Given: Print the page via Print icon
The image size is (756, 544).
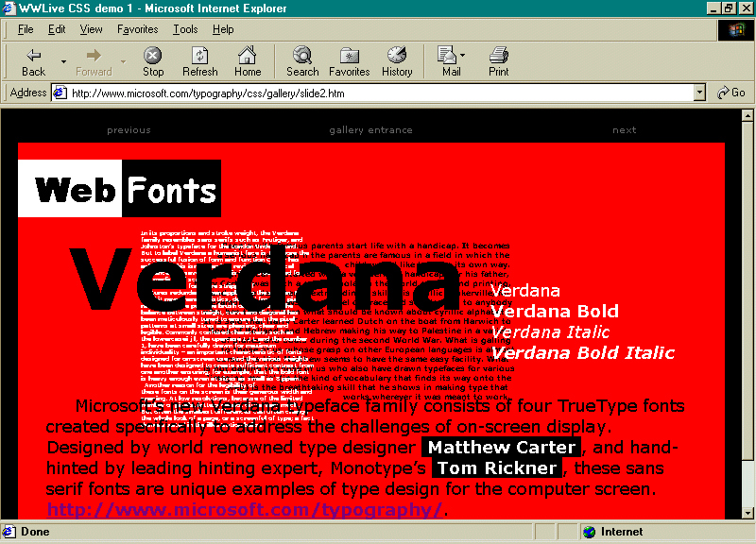Looking at the screenshot, I should (x=499, y=62).
